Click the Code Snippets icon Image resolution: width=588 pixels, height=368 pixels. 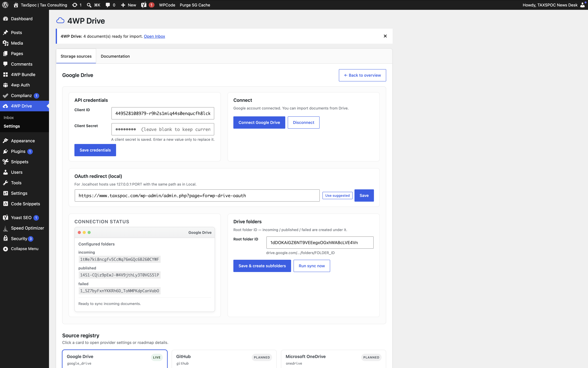coord(5,204)
